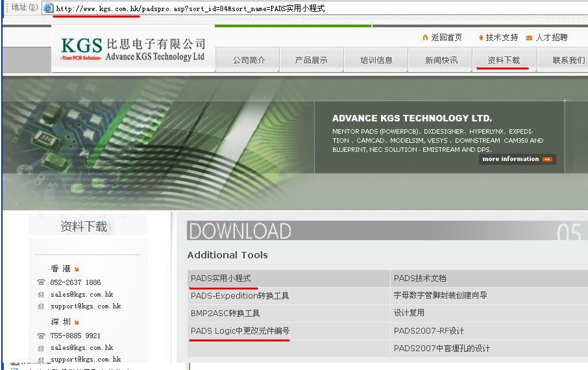588x370 pixels.
Task: Open PADS2007中盲埋孔的设计 link
Action: point(442,348)
